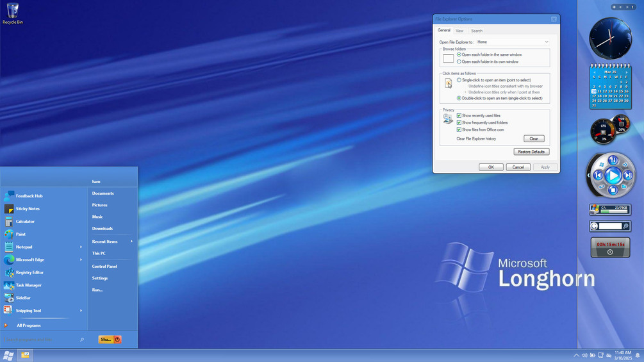Toggle Show files from Office.com checkbox
The image size is (644, 362).
[x=459, y=129]
